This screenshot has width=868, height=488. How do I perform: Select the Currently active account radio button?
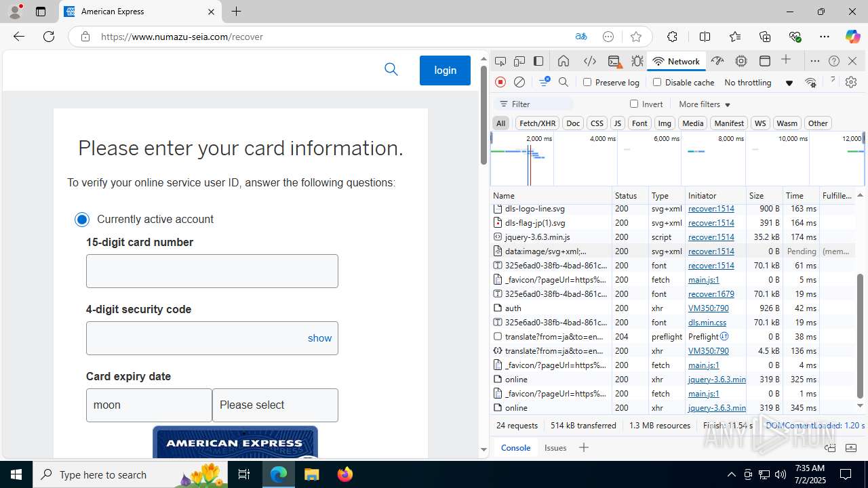coord(82,219)
